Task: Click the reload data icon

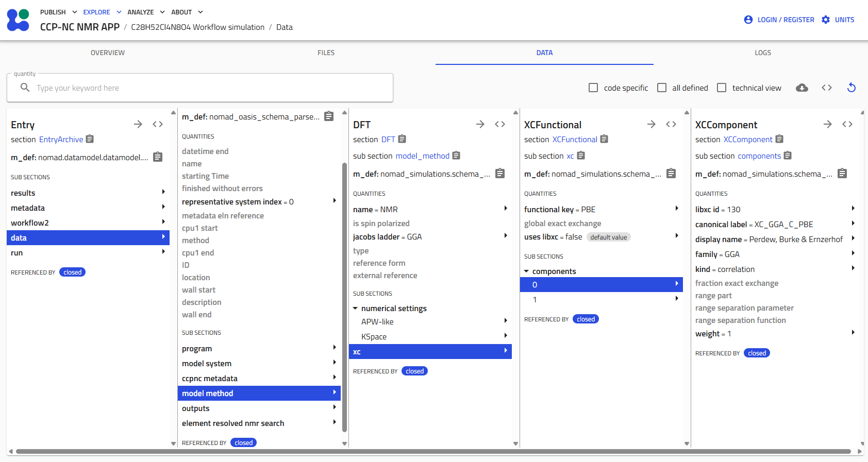Action: [x=852, y=88]
